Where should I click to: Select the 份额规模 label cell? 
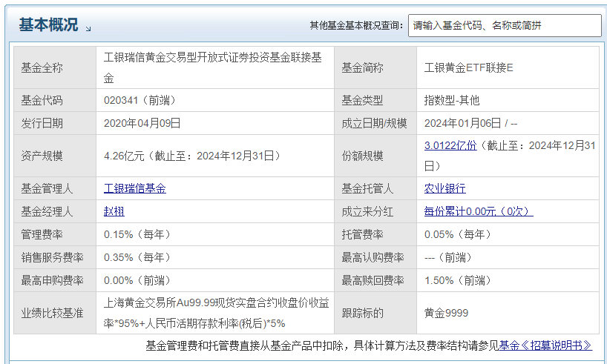[x=375, y=156]
